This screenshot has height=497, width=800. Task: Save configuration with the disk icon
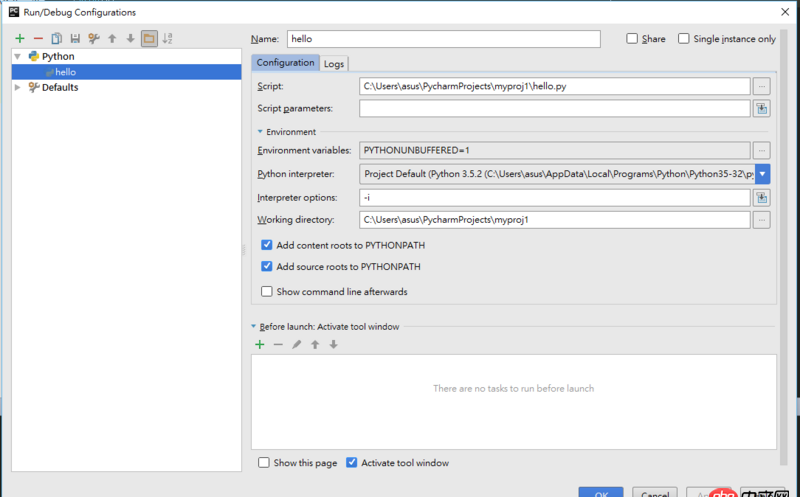coord(75,38)
